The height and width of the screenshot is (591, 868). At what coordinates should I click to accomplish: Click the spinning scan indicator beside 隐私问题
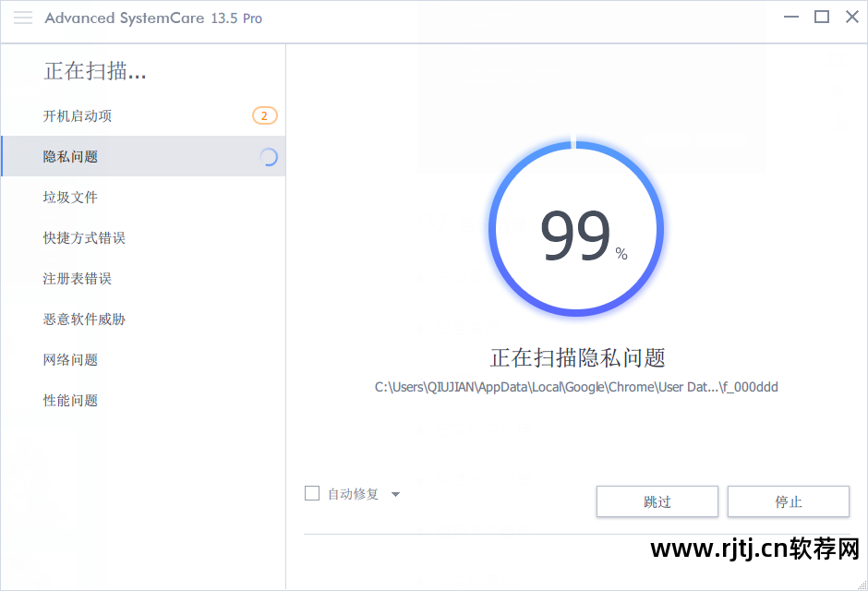[x=269, y=157]
